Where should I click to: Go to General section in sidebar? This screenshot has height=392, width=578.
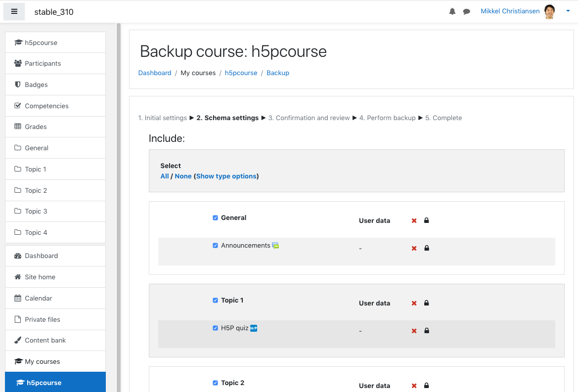(55, 148)
